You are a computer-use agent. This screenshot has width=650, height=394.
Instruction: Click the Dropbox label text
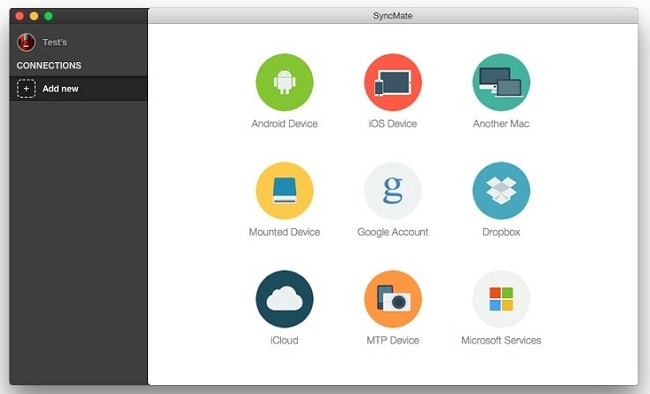(501, 232)
